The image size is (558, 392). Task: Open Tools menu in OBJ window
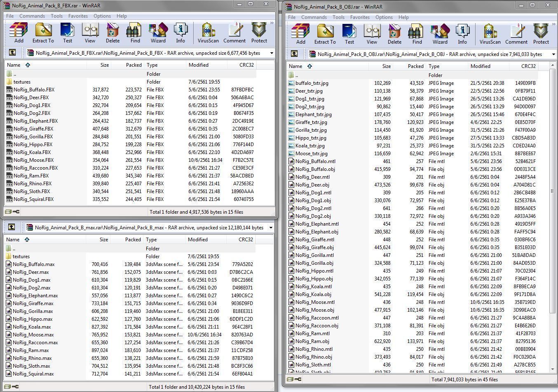338,17
